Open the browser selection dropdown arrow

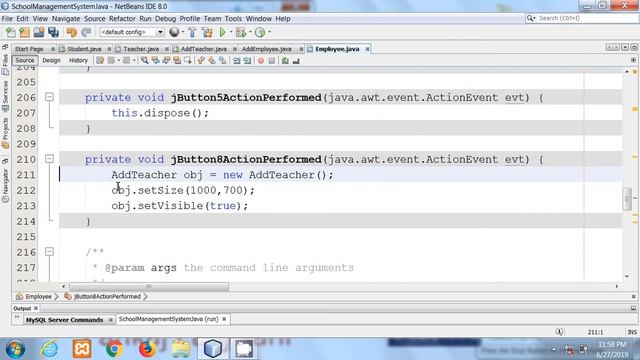182,32
